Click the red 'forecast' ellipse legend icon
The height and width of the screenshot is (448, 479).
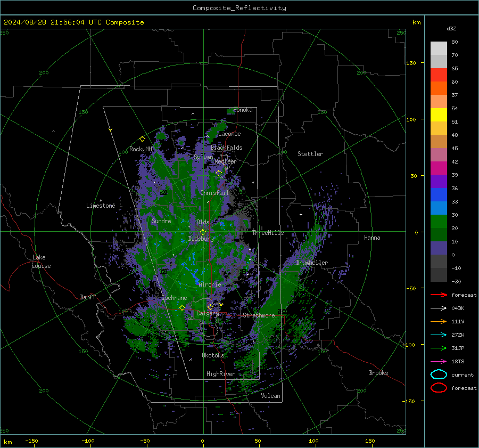coord(439,388)
